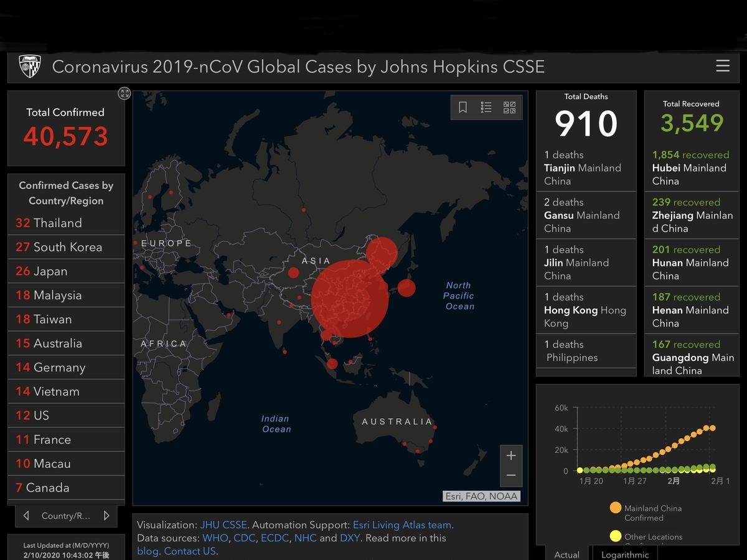Zoom in on the map
The image size is (747, 560).
pos(511,455)
